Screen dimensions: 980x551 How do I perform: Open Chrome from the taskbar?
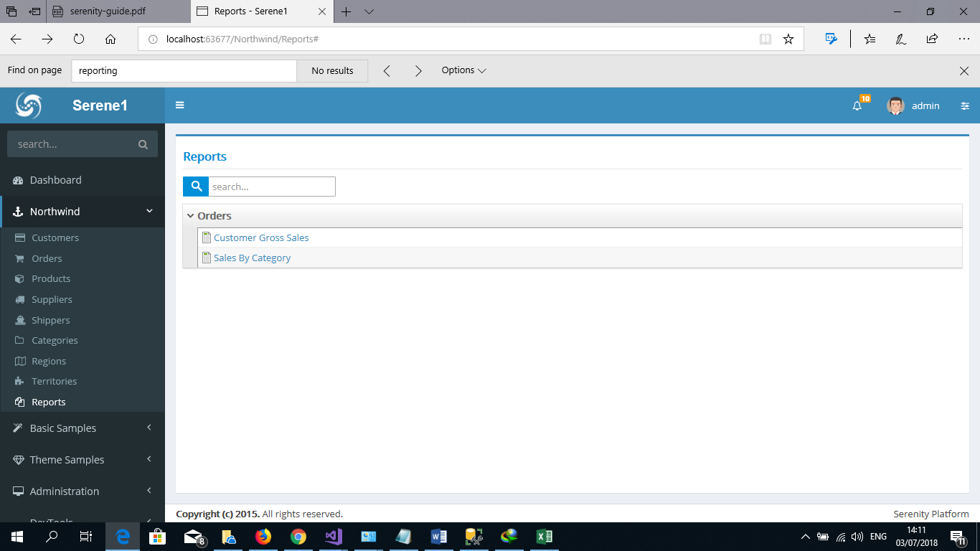298,536
